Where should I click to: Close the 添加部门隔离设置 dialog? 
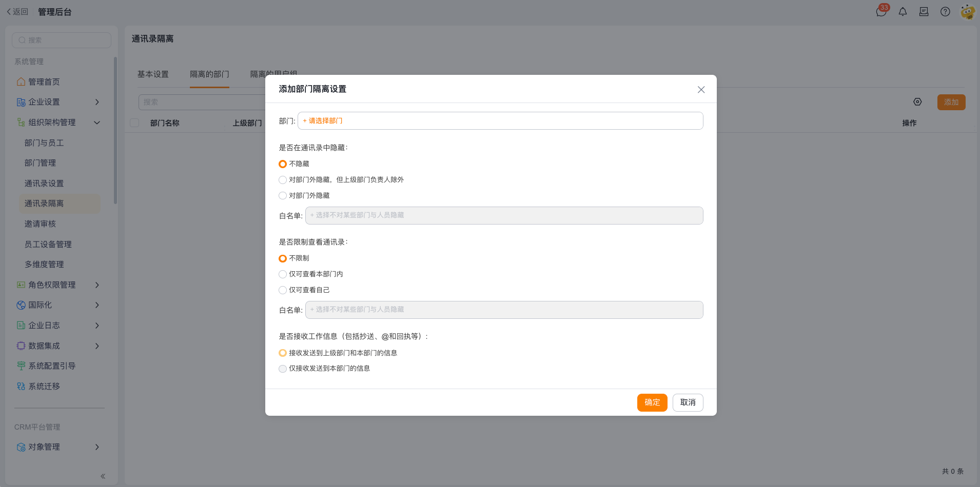701,90
